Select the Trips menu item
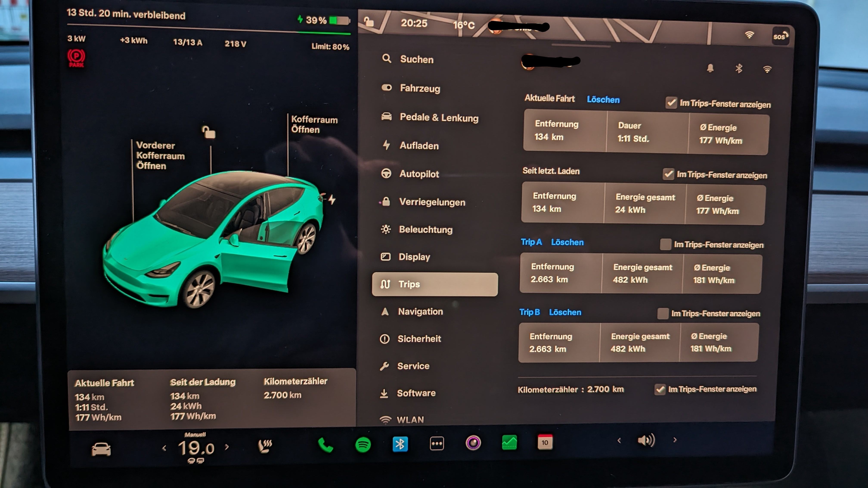Screen dimensions: 868x488 tap(435, 284)
